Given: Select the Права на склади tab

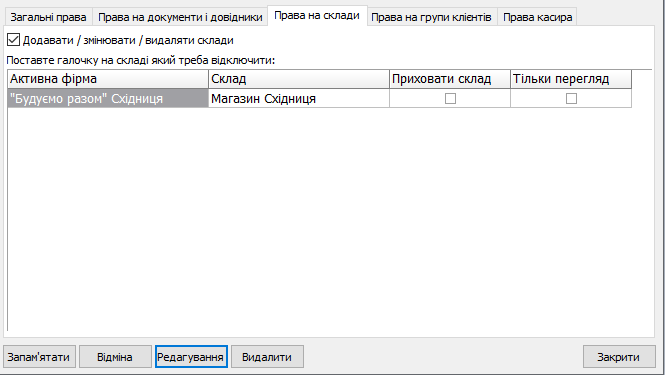Looking at the screenshot, I should [317, 16].
